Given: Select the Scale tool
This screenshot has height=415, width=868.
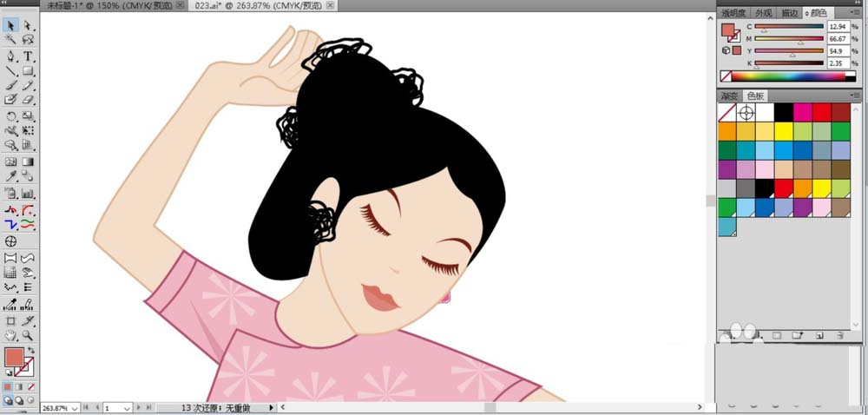Looking at the screenshot, I should 28,116.
